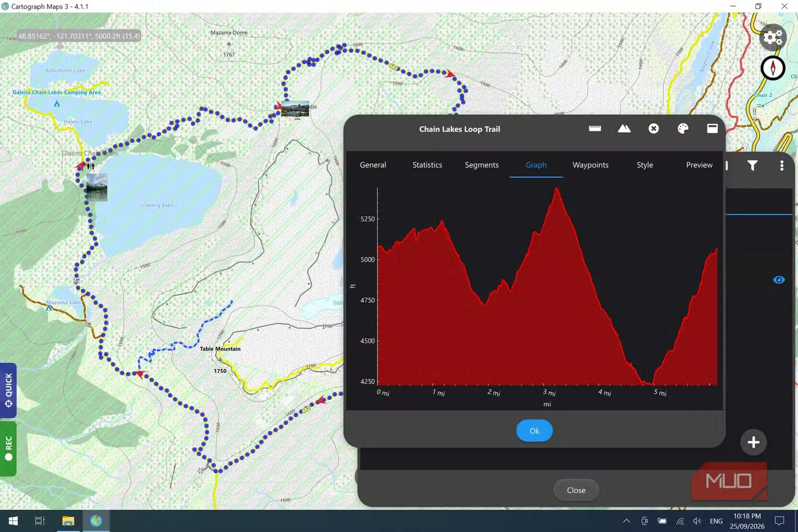Click the Cartograph Maps taskbar icon
The width and height of the screenshot is (798, 532).
(96, 521)
